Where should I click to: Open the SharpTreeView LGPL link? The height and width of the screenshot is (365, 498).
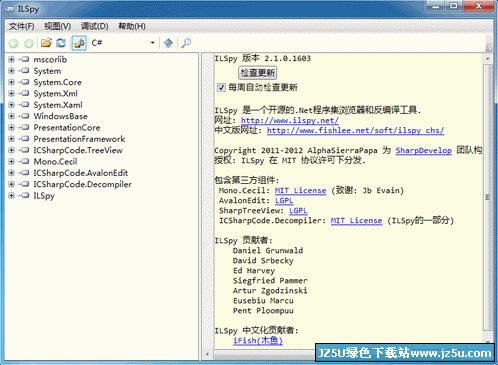tap(298, 210)
